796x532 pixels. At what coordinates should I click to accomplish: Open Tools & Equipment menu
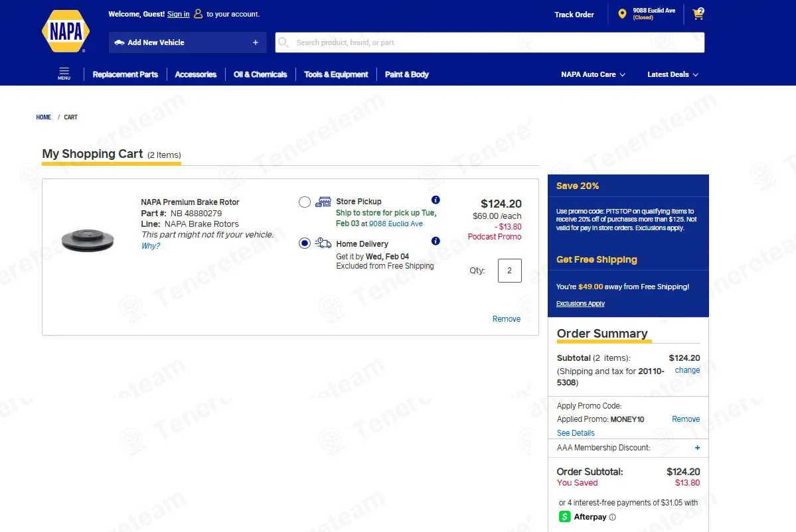(x=336, y=74)
